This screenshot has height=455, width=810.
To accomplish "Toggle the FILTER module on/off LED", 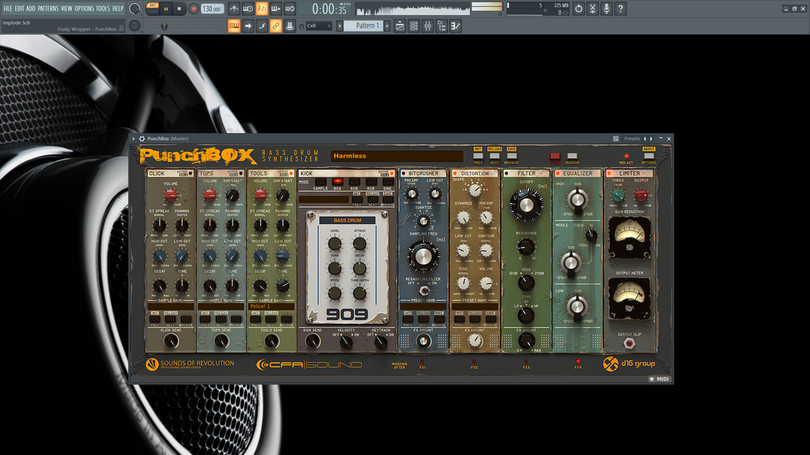I will click(x=507, y=174).
